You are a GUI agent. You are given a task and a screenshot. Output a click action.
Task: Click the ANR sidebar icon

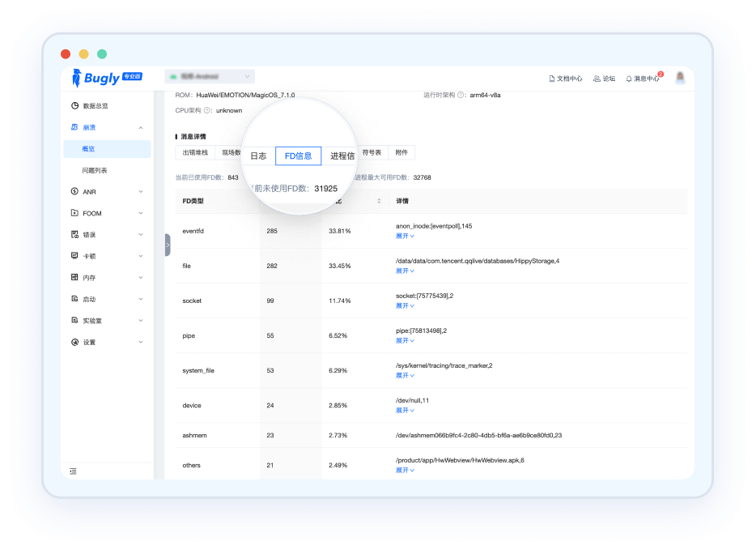coord(75,192)
